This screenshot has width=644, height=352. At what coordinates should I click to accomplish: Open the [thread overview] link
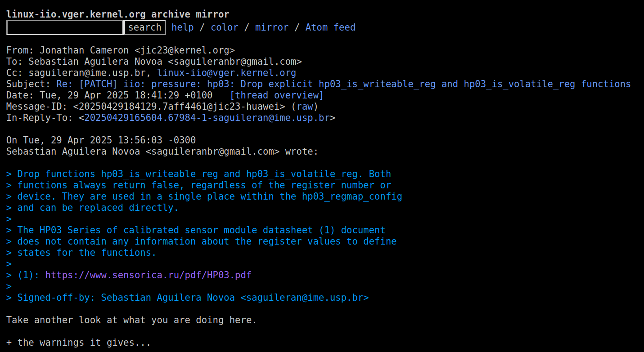click(276, 95)
